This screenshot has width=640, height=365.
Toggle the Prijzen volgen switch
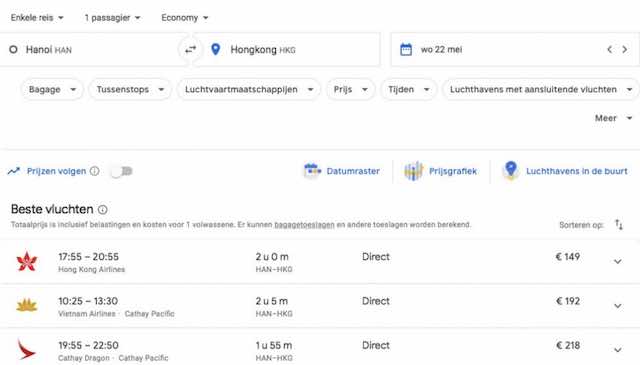click(122, 171)
